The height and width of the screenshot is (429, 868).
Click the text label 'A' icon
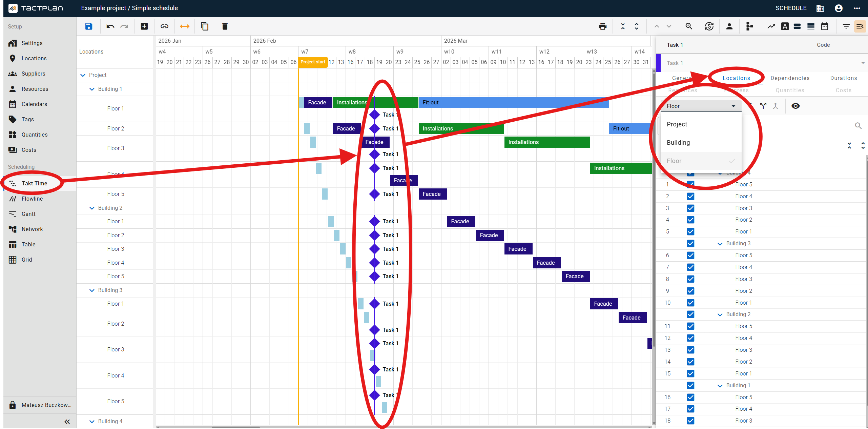pyautogui.click(x=785, y=26)
